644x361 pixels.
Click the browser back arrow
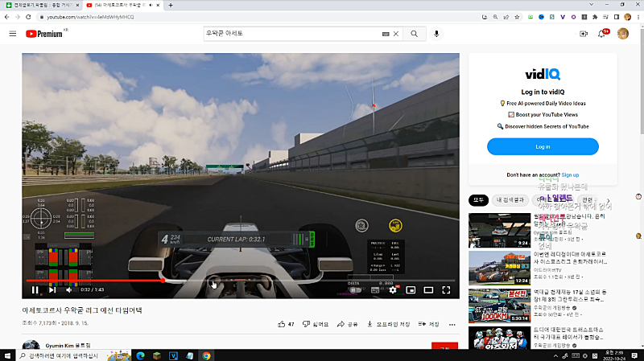(7, 17)
